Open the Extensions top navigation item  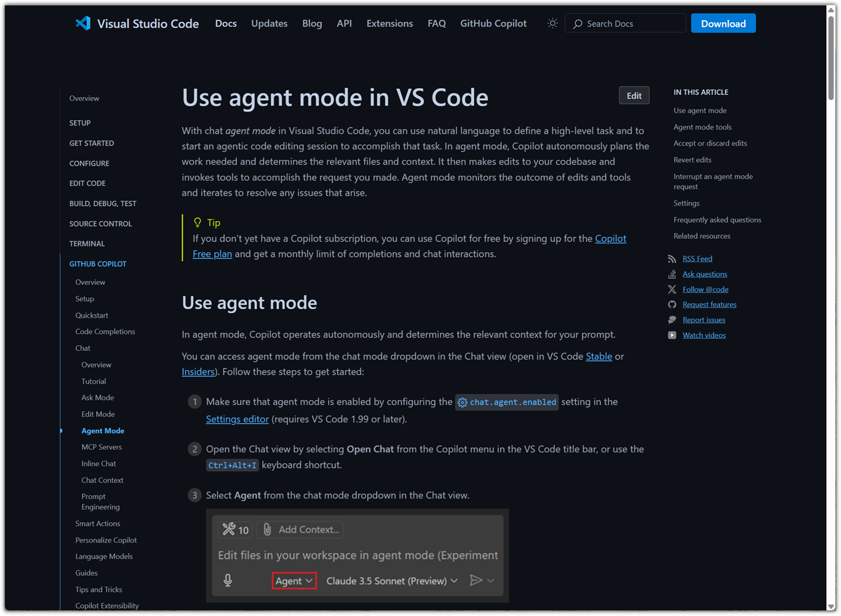390,23
